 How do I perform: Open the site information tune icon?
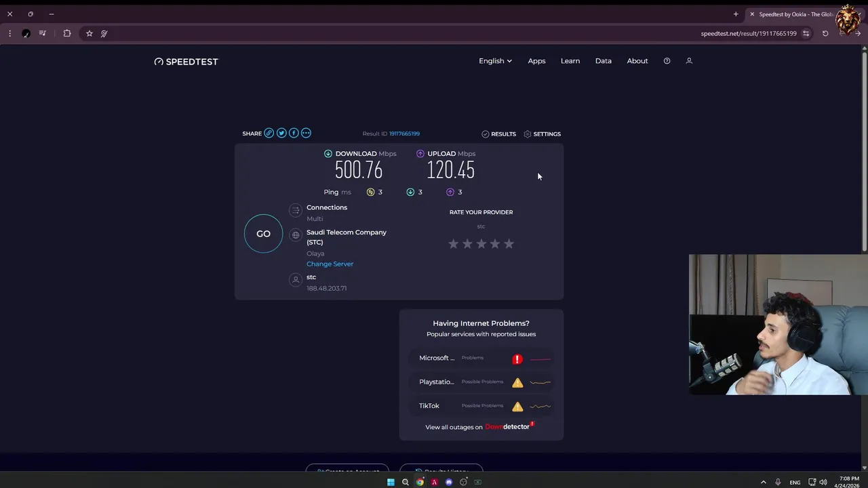pyautogui.click(x=806, y=33)
